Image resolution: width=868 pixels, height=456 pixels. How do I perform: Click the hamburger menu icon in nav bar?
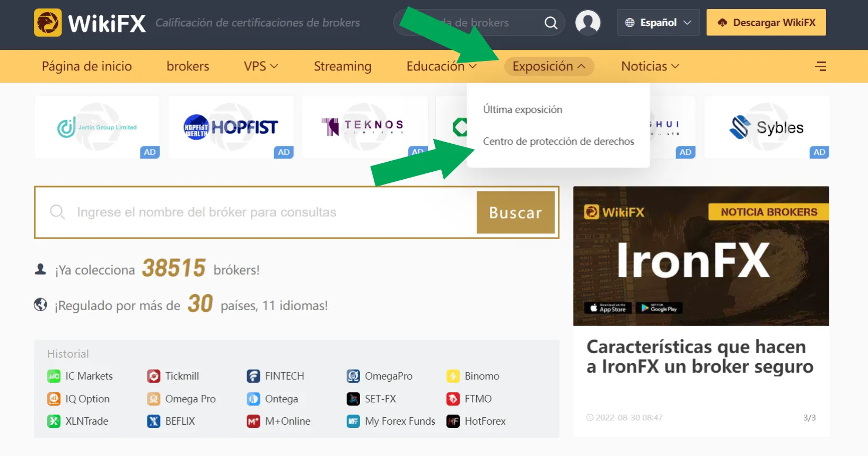coord(820,66)
